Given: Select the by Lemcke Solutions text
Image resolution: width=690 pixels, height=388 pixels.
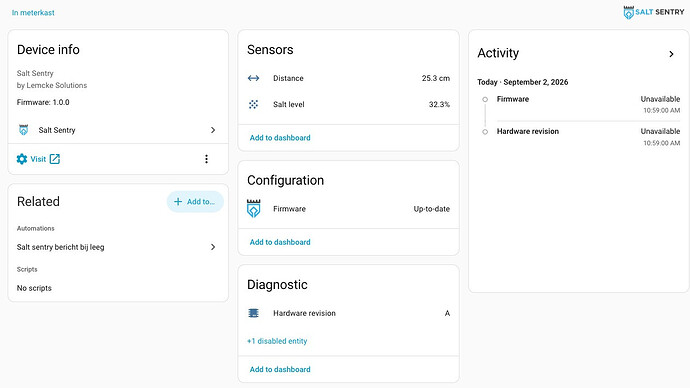Looking at the screenshot, I should [x=52, y=85].
